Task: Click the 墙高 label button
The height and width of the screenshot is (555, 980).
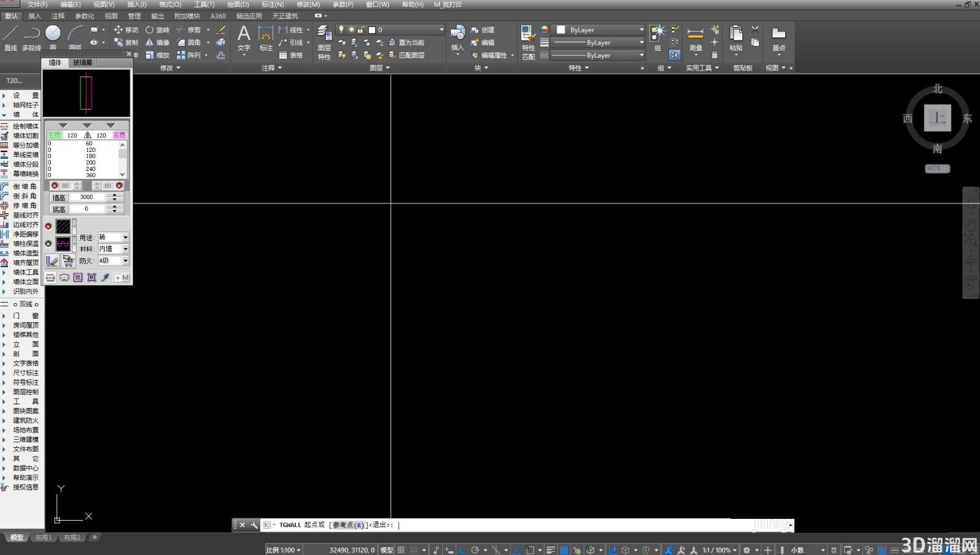Action: [x=59, y=197]
